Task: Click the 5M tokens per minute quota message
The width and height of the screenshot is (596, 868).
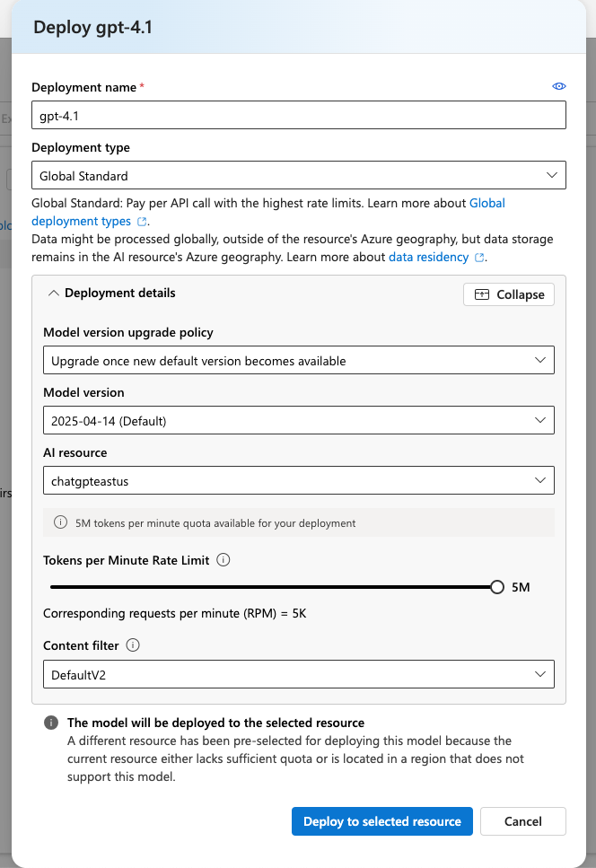Action: 299,522
